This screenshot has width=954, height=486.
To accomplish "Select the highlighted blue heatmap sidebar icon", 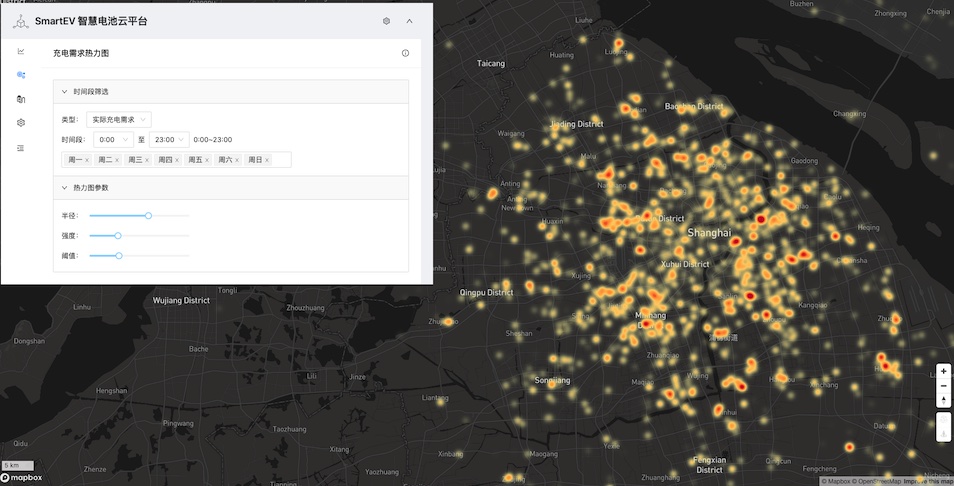I will click(x=21, y=75).
